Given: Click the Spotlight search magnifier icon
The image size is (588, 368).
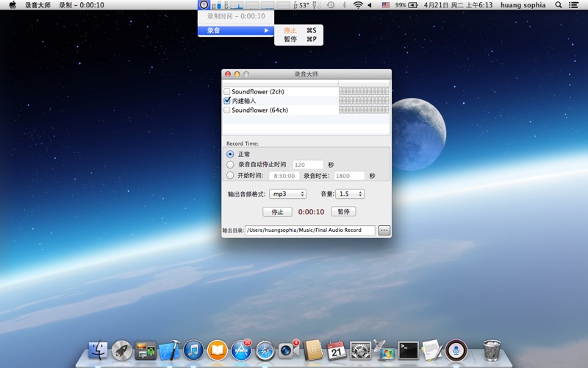Looking at the screenshot, I should (559, 5).
